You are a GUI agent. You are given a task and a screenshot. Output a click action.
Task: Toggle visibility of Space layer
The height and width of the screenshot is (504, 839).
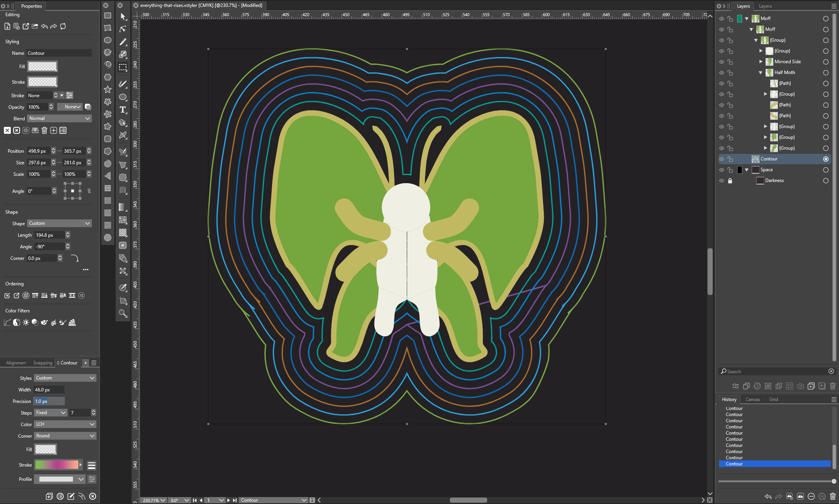tap(721, 170)
